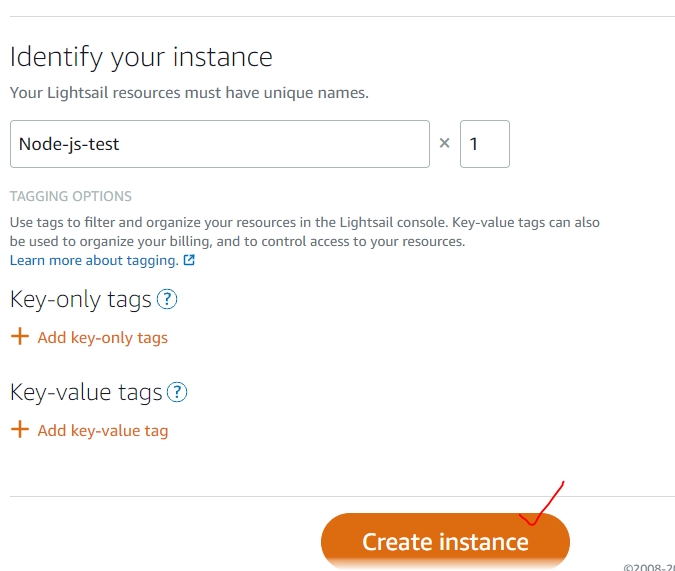
Task: Click the copyright text at the bottom
Action: 648,566
